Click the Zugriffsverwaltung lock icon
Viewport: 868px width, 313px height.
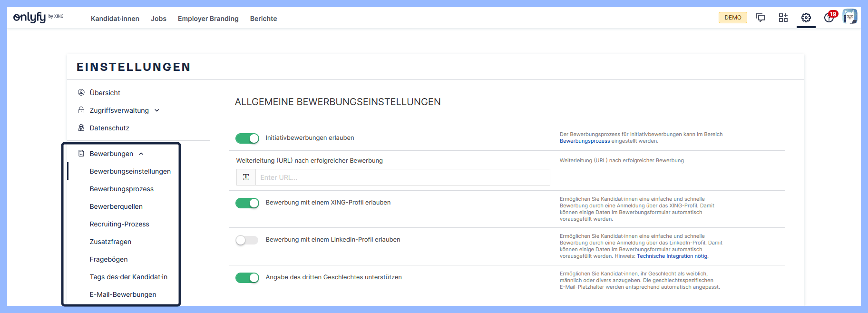[x=81, y=110]
